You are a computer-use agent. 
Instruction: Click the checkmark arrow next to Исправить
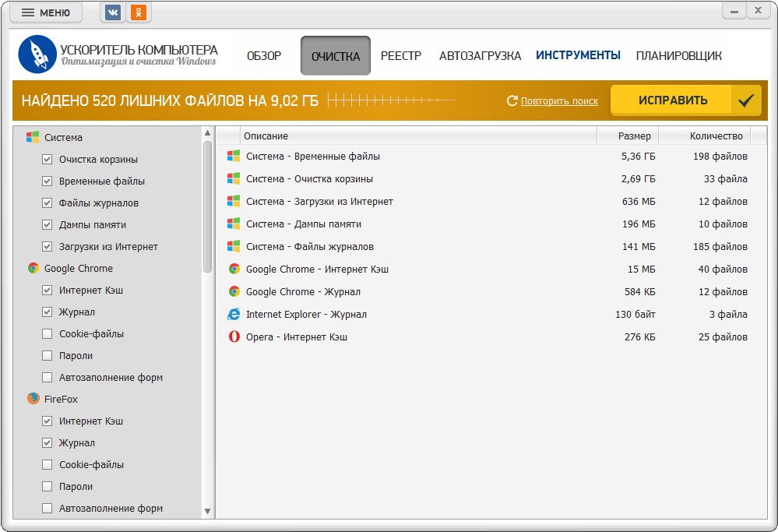746,100
